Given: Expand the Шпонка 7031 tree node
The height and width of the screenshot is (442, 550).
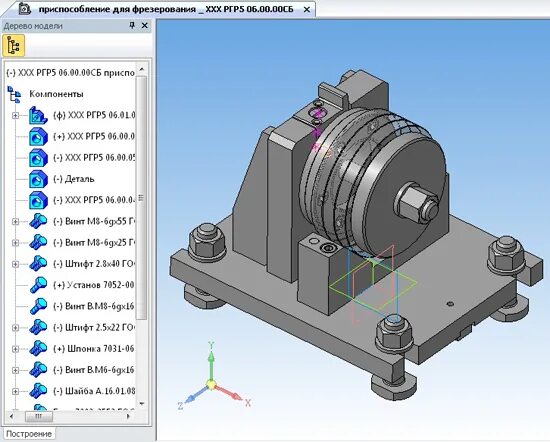Looking at the screenshot, I should 15,349.
